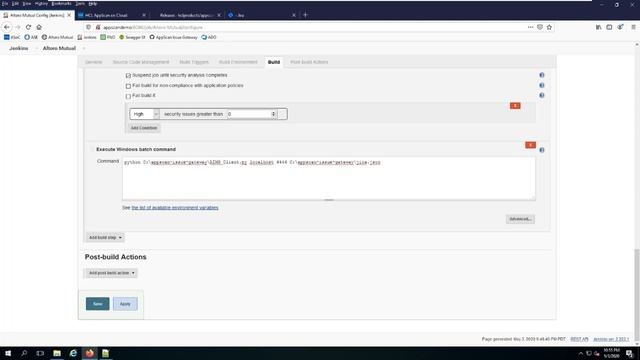Open Task View on taskbar
Viewport: 640px width, 360px height.
(40, 353)
